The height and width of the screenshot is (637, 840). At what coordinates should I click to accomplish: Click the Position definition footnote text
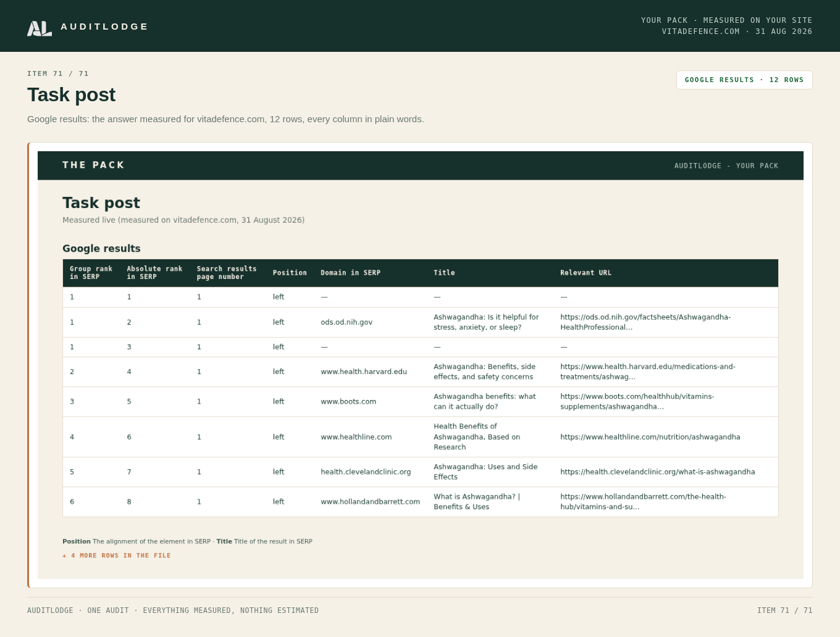click(x=136, y=541)
